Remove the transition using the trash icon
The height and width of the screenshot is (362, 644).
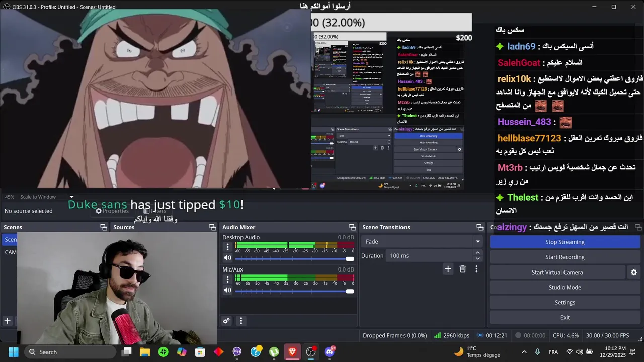463,269
